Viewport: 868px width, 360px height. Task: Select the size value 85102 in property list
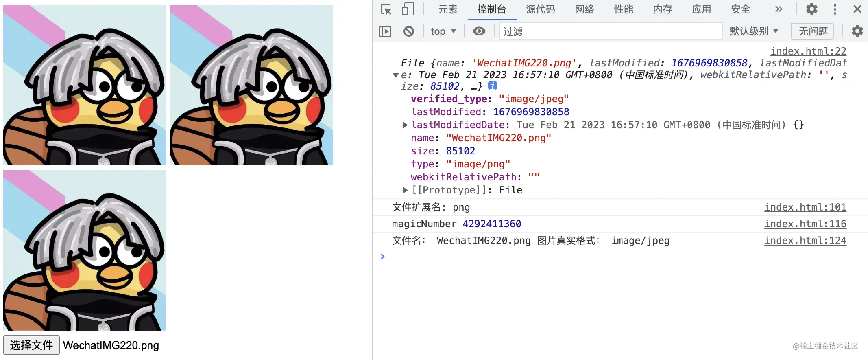coord(460,151)
